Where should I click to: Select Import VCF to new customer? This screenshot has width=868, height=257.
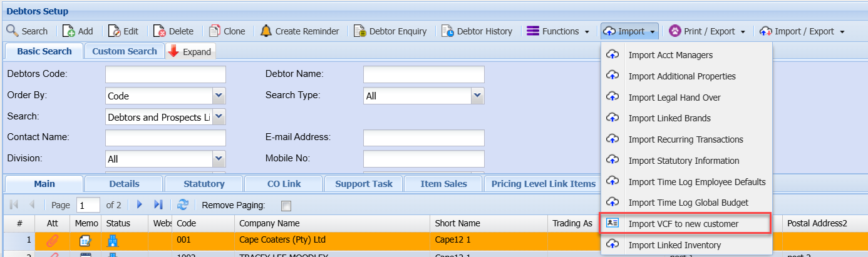pyautogui.click(x=683, y=224)
